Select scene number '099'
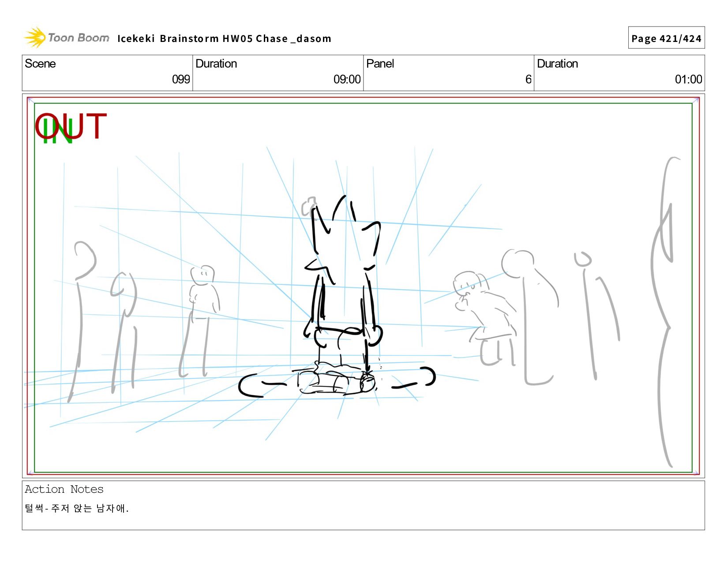The width and height of the screenshot is (728, 563). coord(181,79)
